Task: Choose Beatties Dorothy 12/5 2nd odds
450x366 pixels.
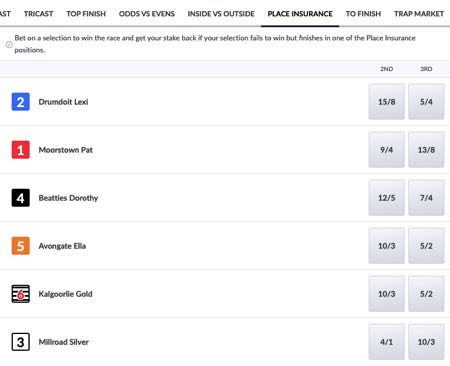Action: [x=387, y=198]
